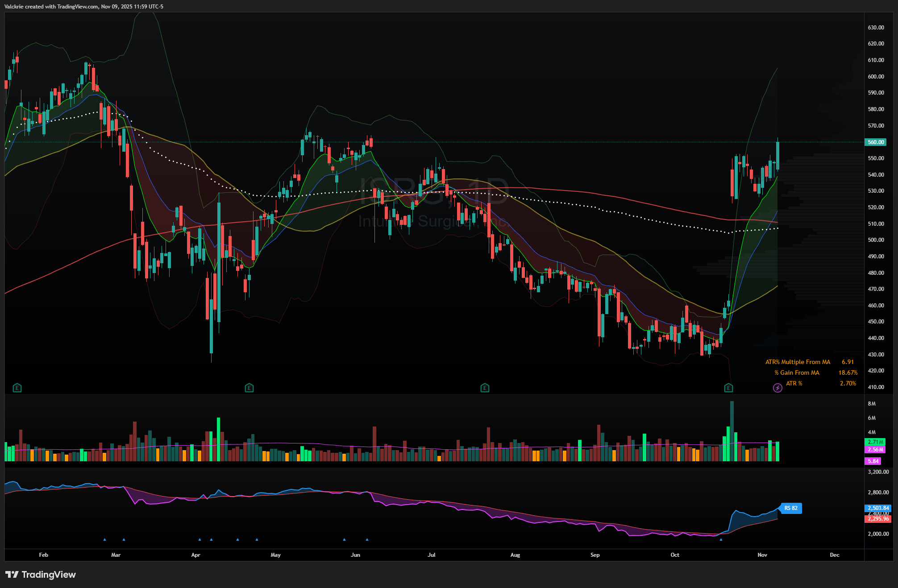Click the blue 2,503.84 scale label
This screenshot has width=898, height=588.
coord(878,508)
